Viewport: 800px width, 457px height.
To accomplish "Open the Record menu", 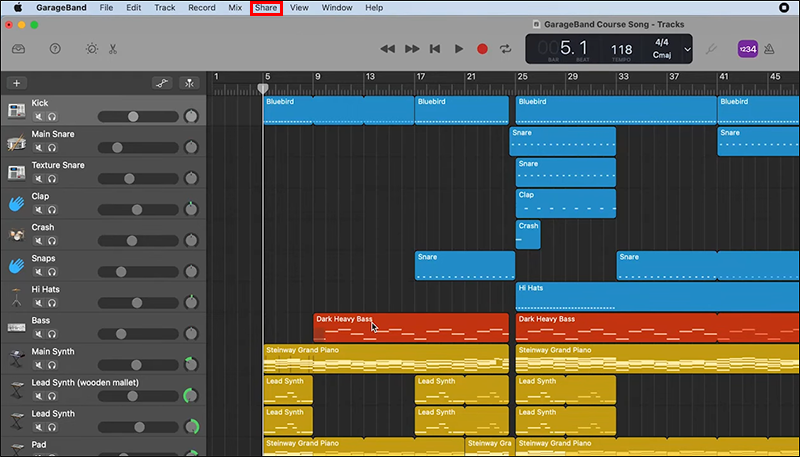I will pos(202,8).
